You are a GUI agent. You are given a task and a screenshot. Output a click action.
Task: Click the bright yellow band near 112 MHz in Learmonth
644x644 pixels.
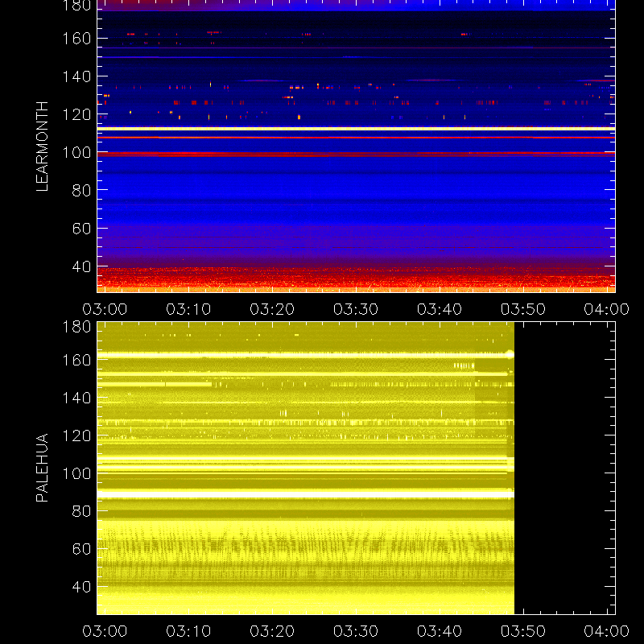pyautogui.click(x=356, y=129)
